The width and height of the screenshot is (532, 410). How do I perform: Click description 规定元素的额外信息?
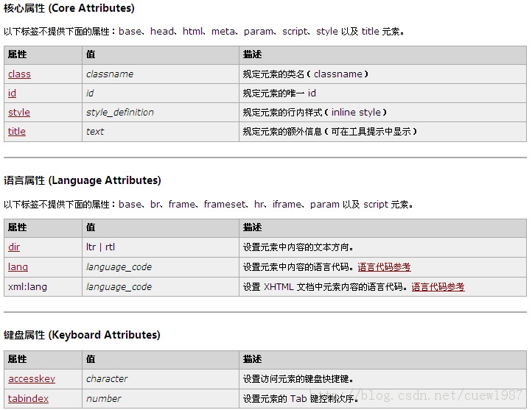click(x=330, y=132)
